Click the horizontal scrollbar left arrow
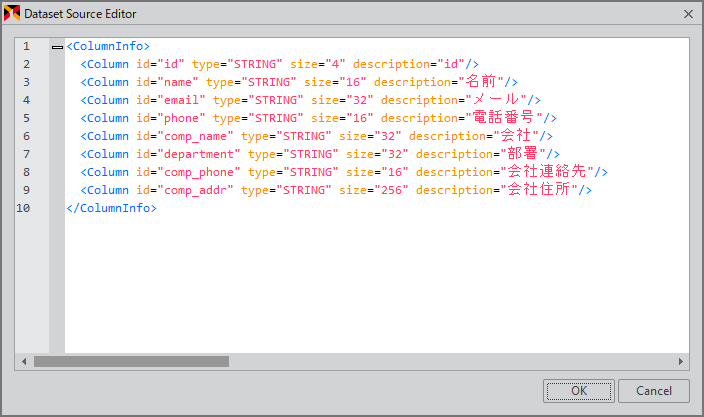 pos(23,361)
